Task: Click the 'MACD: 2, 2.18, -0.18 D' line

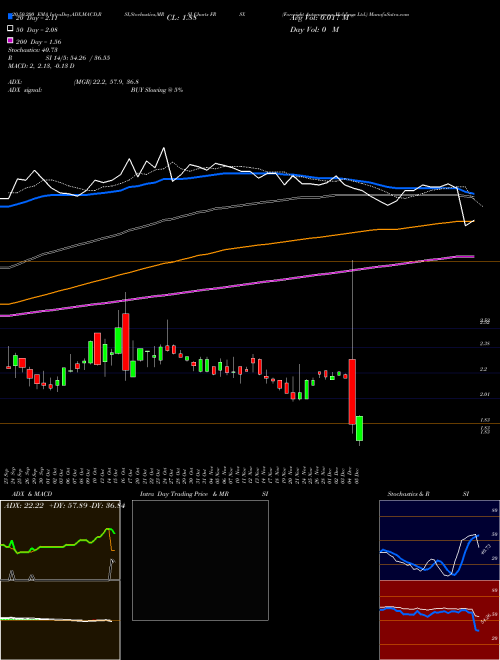Action: tap(41, 66)
